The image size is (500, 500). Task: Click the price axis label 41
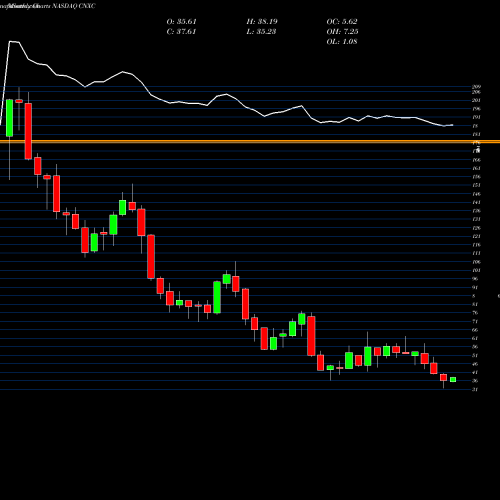tap(475, 372)
